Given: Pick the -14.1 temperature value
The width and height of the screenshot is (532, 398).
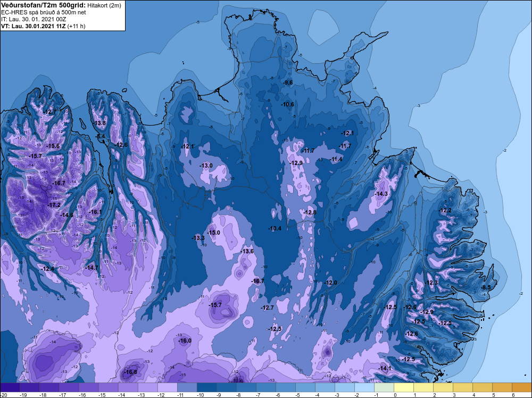Looking at the screenshot, I should (385, 368).
